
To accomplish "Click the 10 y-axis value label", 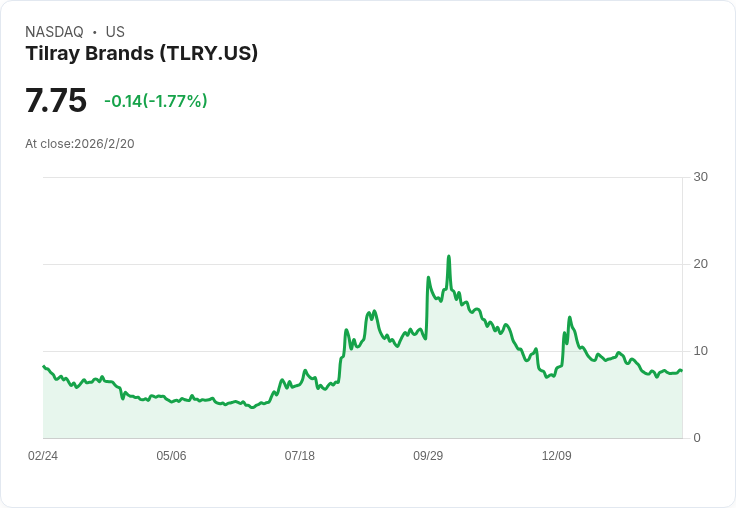I will (700, 351).
